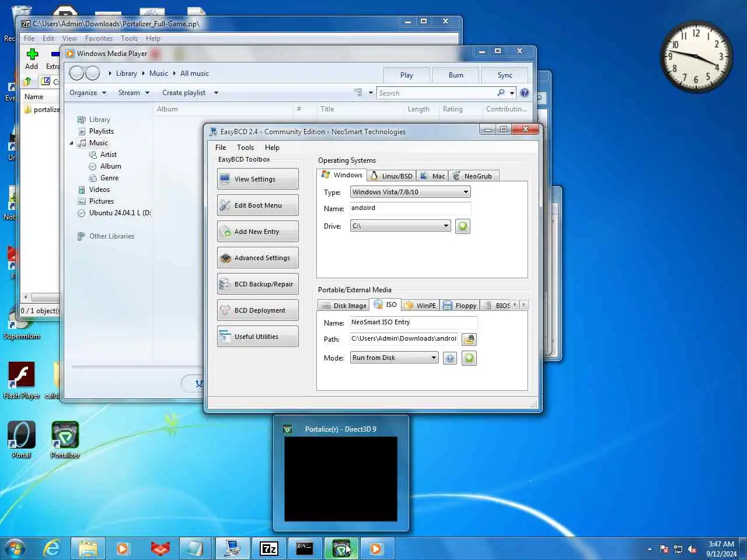Open the EasyBCD Tools menu

pyautogui.click(x=245, y=148)
